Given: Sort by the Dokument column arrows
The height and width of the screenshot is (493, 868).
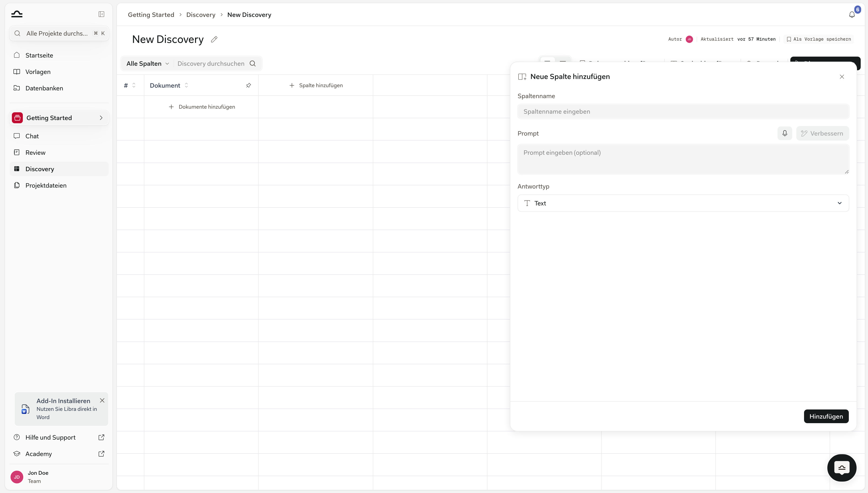Looking at the screenshot, I should click(x=186, y=85).
